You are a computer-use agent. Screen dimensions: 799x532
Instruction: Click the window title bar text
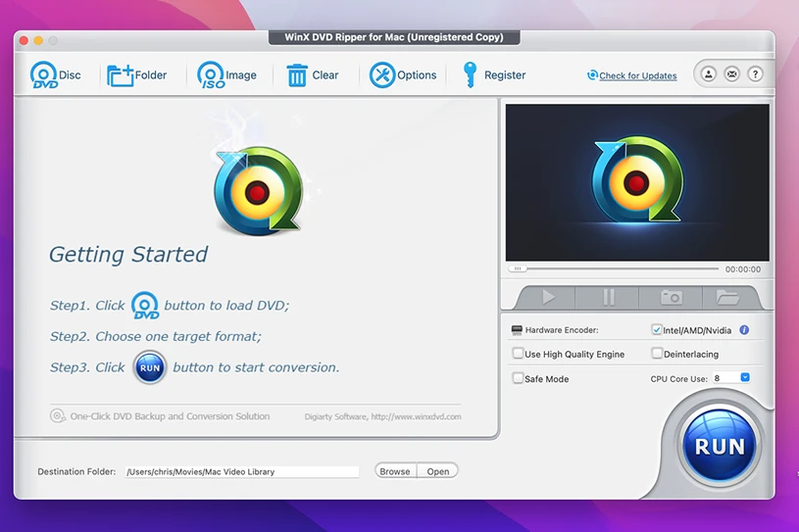pos(394,37)
